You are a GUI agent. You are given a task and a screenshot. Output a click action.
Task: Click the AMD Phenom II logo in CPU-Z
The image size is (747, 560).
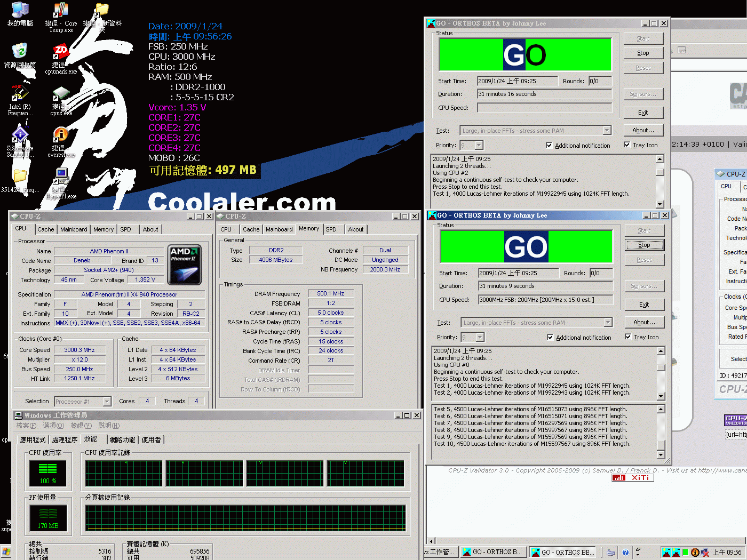(x=185, y=265)
